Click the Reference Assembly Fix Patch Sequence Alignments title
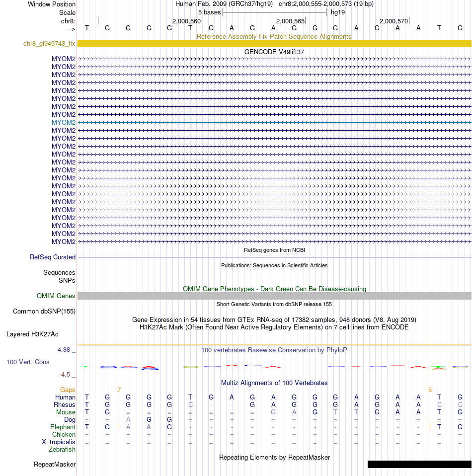The image size is (472, 476). pos(274,36)
